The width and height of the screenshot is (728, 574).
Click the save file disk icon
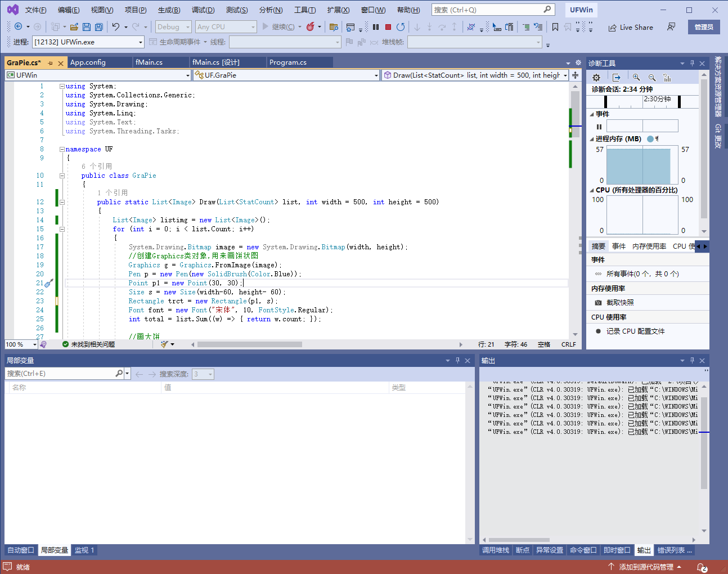point(86,26)
